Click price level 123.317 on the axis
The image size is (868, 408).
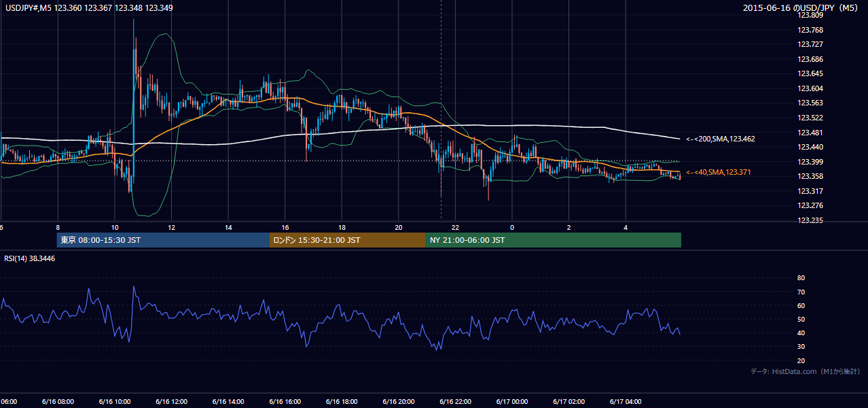(810, 191)
